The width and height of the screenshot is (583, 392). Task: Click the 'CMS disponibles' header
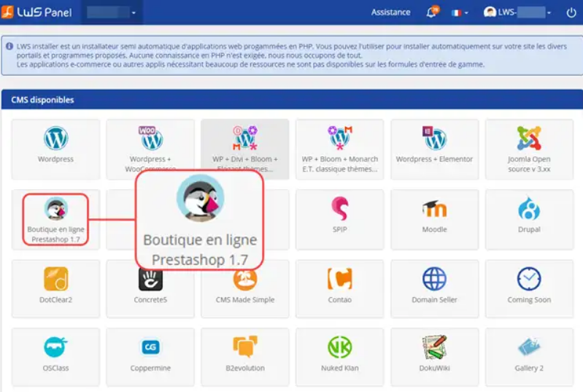click(42, 100)
